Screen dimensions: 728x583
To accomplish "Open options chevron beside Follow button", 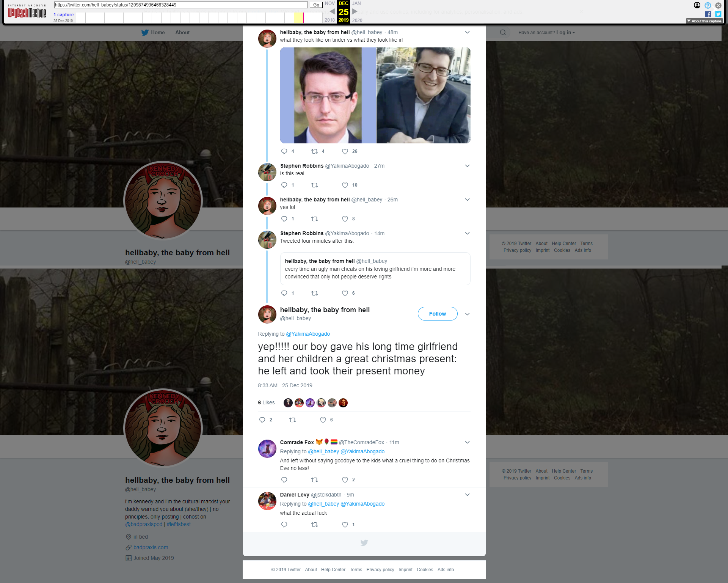I will [467, 314].
